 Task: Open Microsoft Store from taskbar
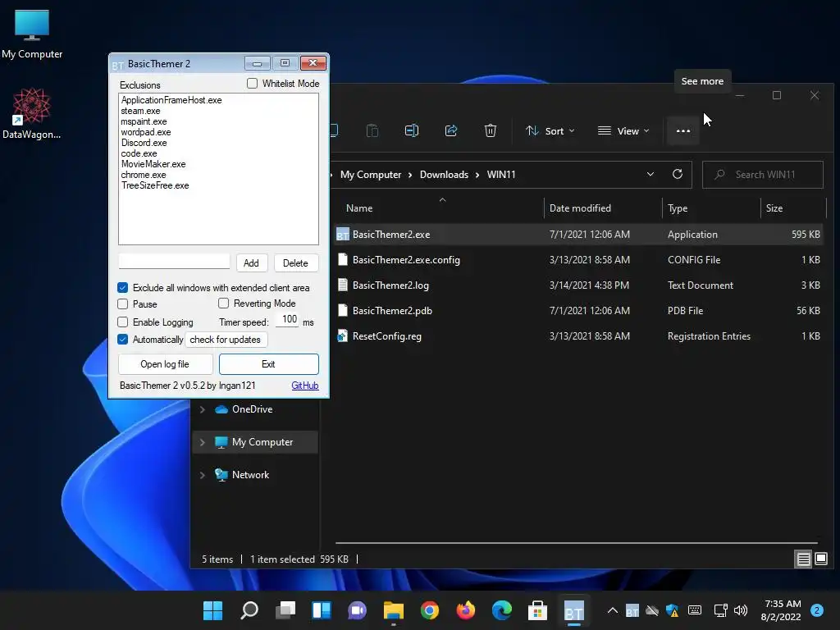(537, 610)
